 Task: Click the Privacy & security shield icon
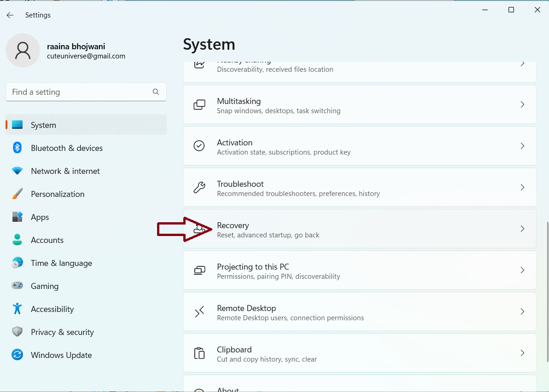(x=18, y=332)
